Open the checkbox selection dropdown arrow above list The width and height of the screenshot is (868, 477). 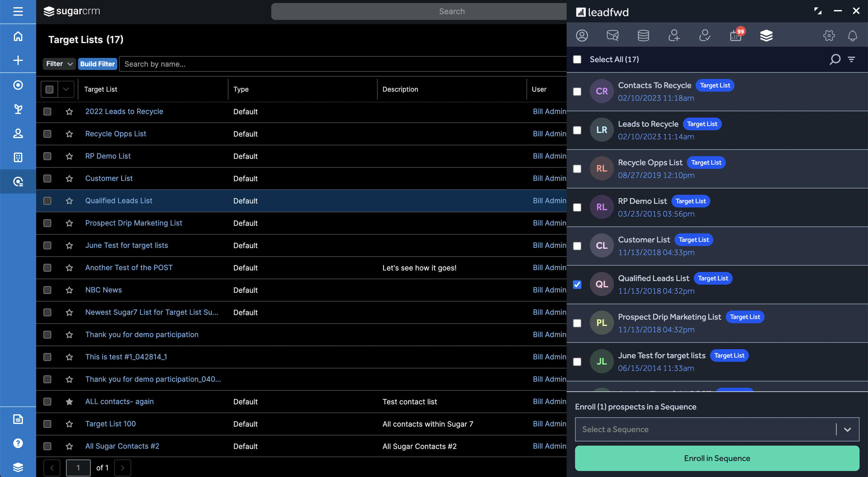point(66,89)
